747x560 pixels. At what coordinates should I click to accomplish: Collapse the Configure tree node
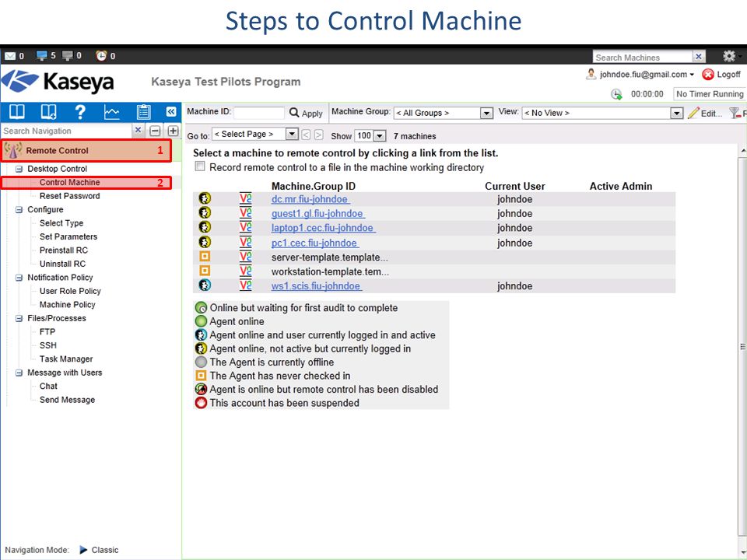pos(19,209)
